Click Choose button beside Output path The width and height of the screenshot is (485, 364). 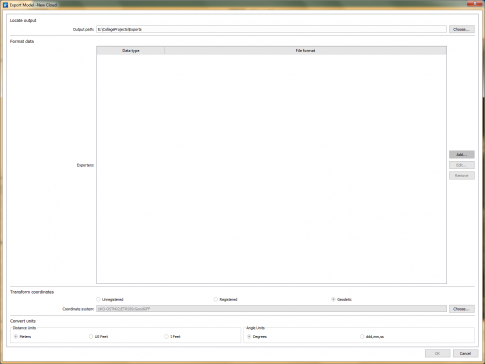coord(462,29)
